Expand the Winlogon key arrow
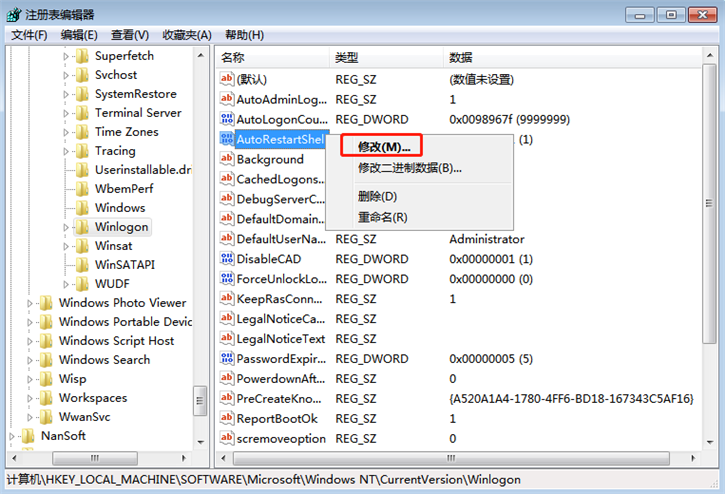725x494 pixels. coord(66,227)
